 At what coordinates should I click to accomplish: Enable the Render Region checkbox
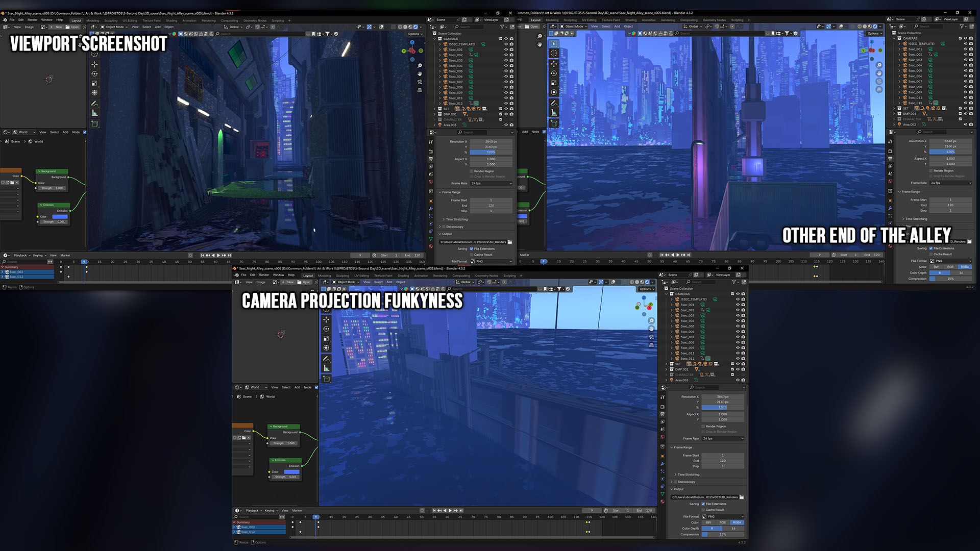point(471,171)
